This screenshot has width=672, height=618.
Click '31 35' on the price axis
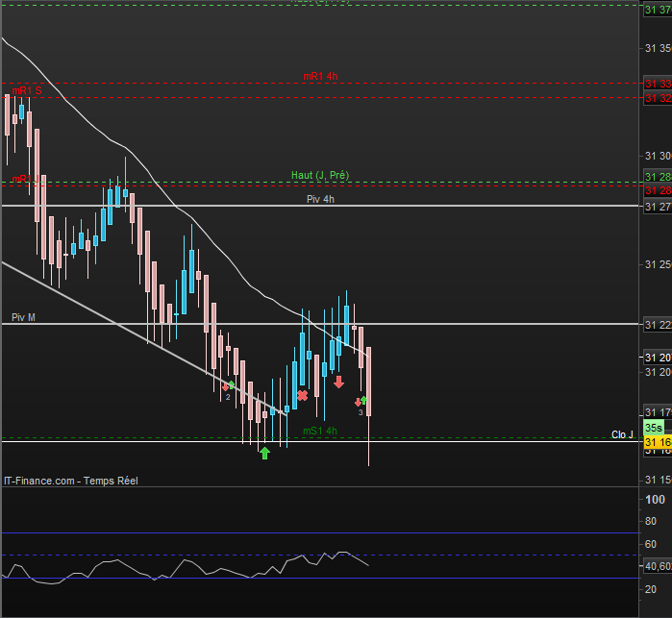pyautogui.click(x=659, y=48)
